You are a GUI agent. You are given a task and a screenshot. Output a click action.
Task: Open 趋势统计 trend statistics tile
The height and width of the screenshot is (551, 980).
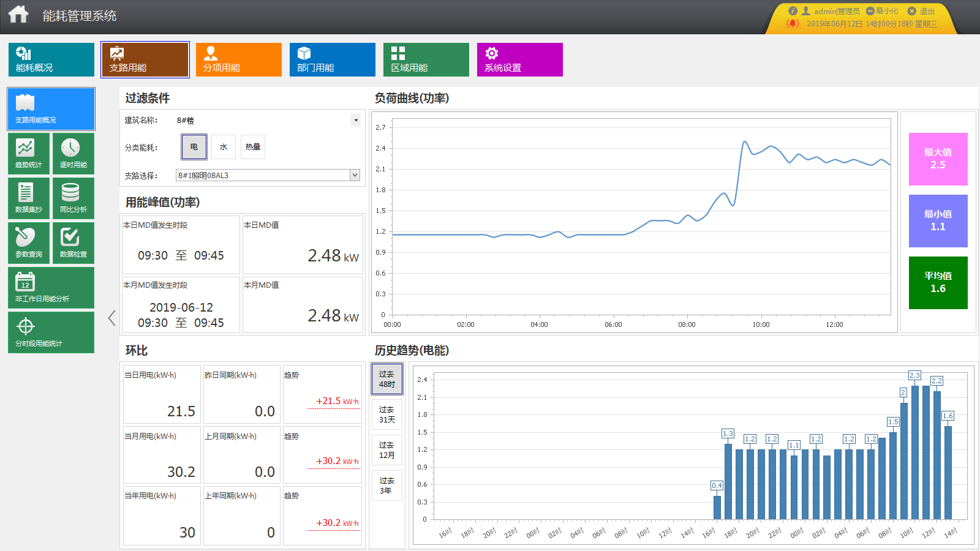click(29, 153)
